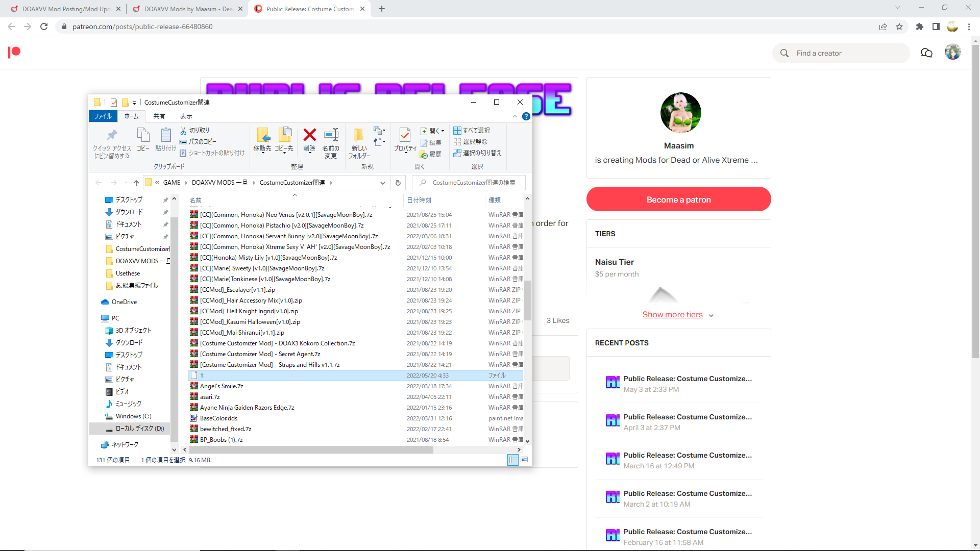Click the Become a patron button
The height and width of the screenshot is (551, 980).
click(678, 199)
